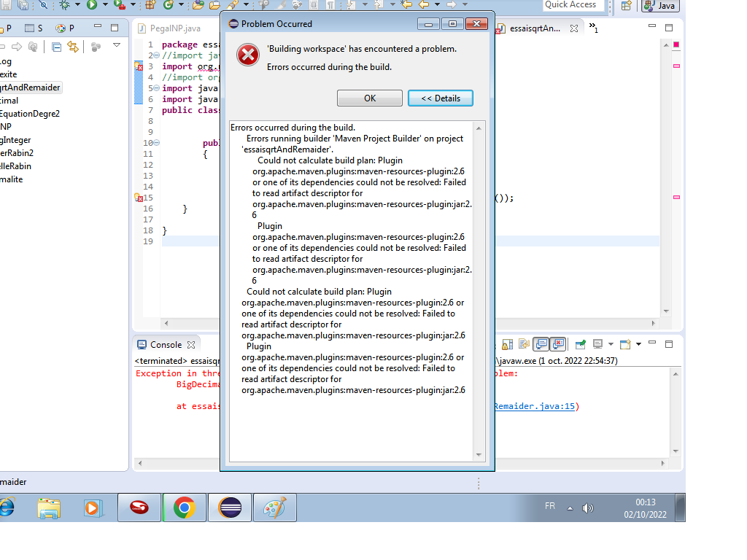
Task: Click the Word Wrap icon in Console
Action: tap(524, 344)
